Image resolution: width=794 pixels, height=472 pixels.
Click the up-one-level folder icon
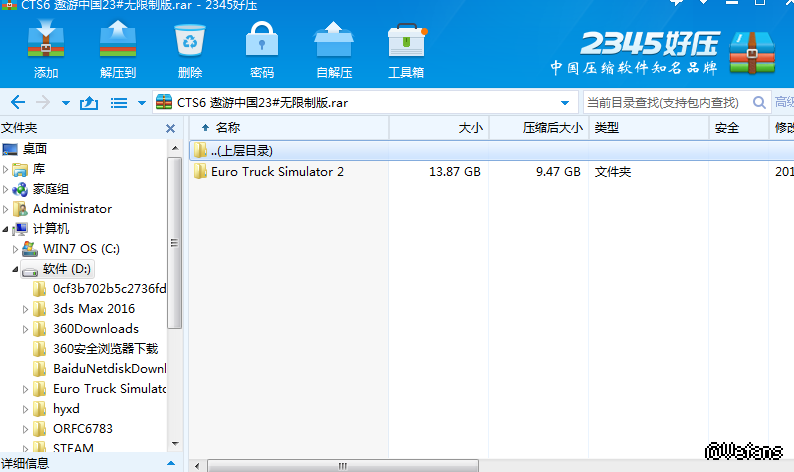[89, 103]
